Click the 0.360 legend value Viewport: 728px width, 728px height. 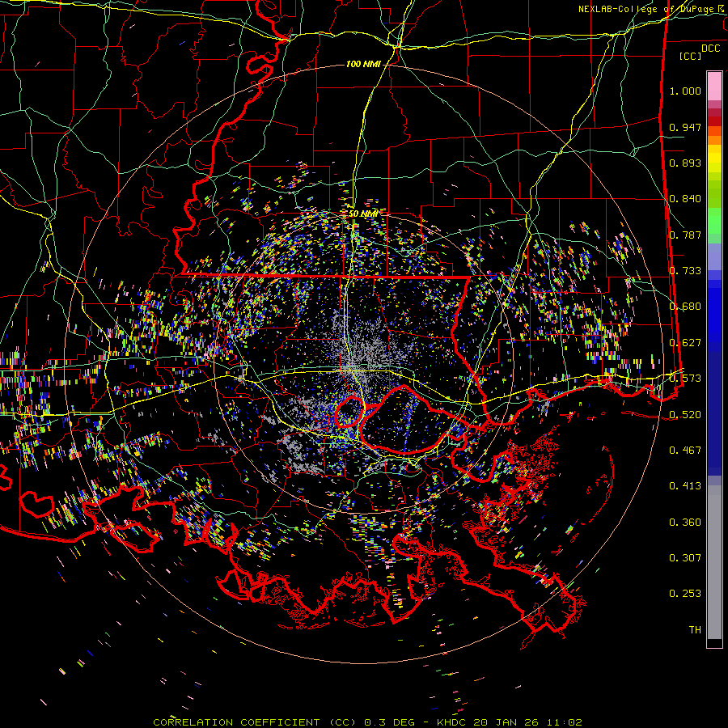(685, 523)
